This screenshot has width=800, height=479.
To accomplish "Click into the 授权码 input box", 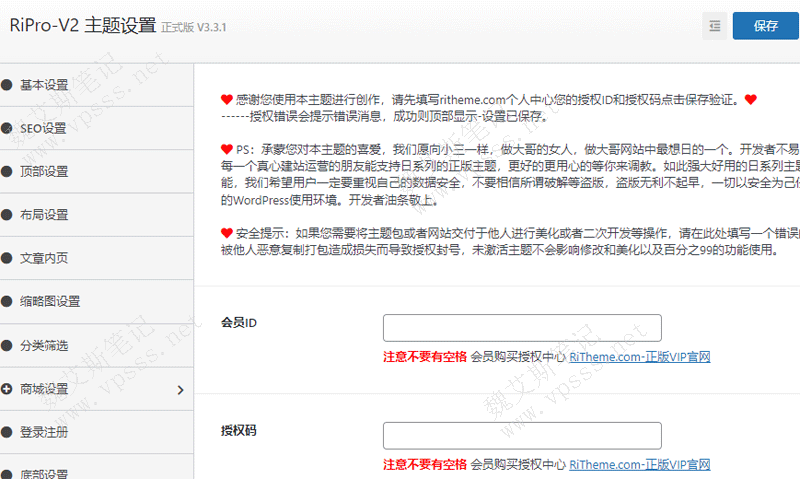I will [522, 436].
